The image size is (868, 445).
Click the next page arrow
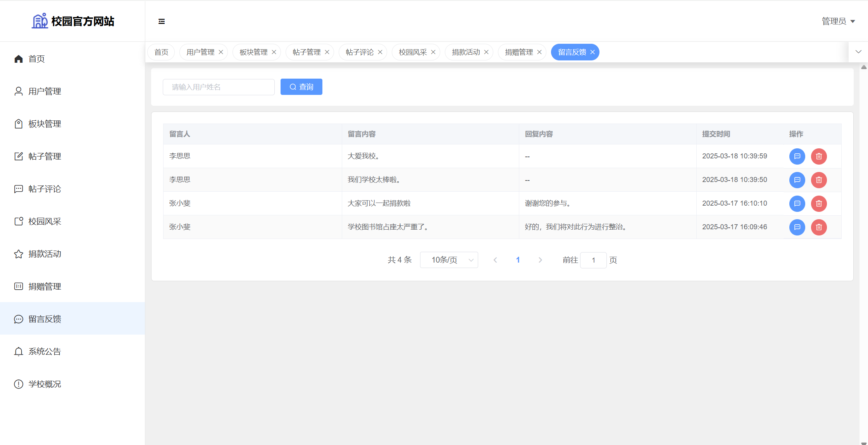click(x=540, y=260)
